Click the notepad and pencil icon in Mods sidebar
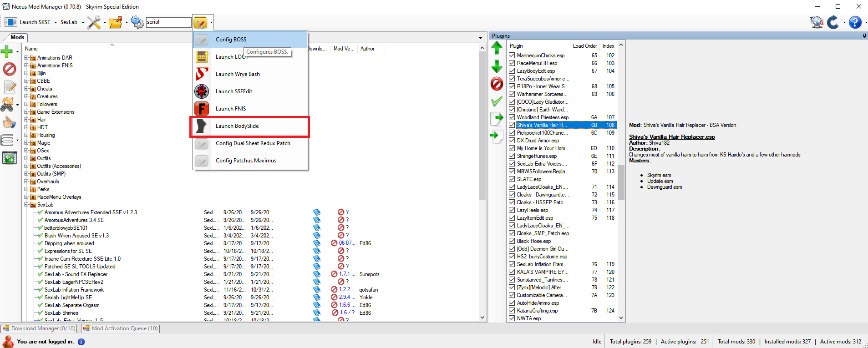This screenshot has width=868, height=348. [x=10, y=86]
